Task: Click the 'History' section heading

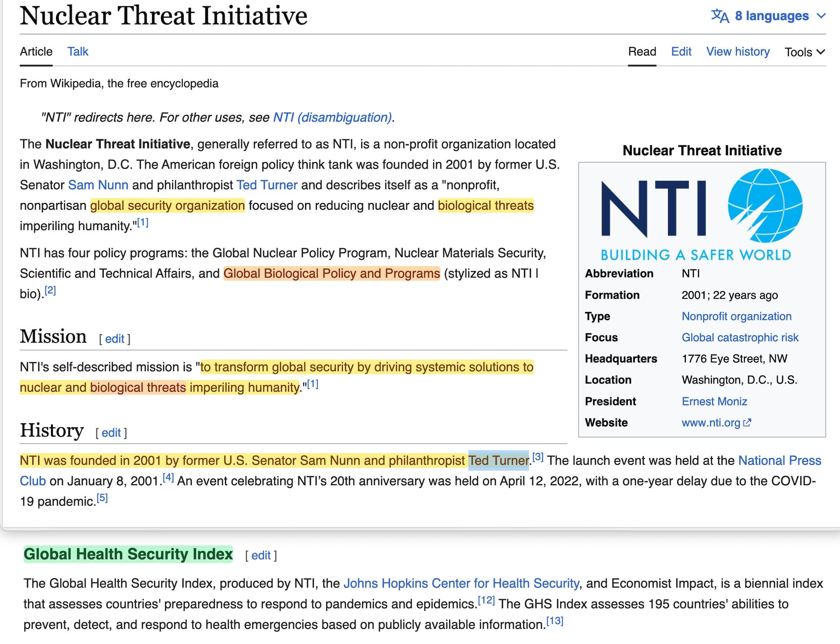Action: pos(52,431)
